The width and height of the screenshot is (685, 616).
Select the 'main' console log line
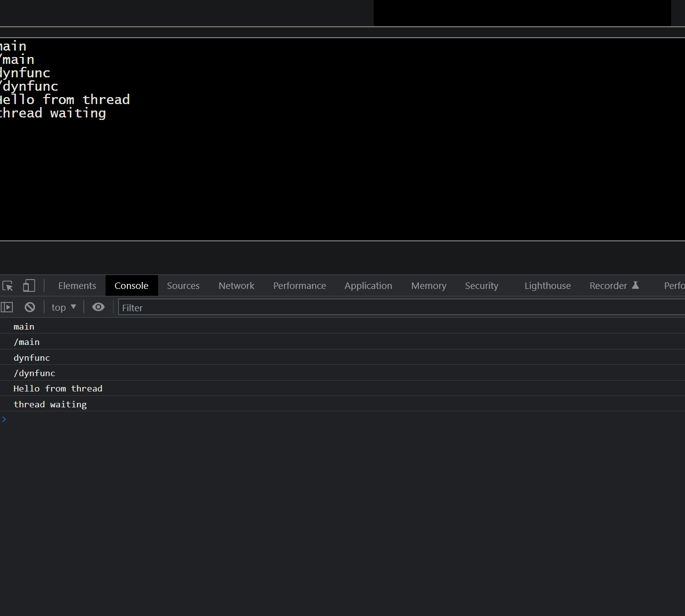[x=342, y=327]
